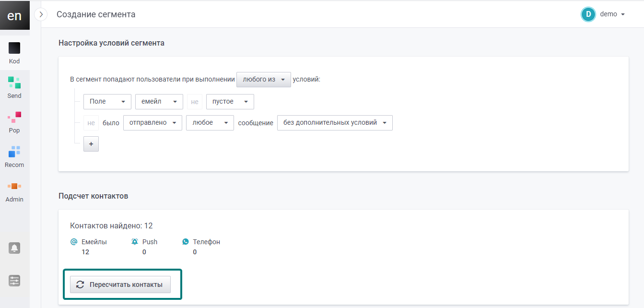Open the Kod module in sidebar
The image size is (644, 308).
(x=14, y=53)
